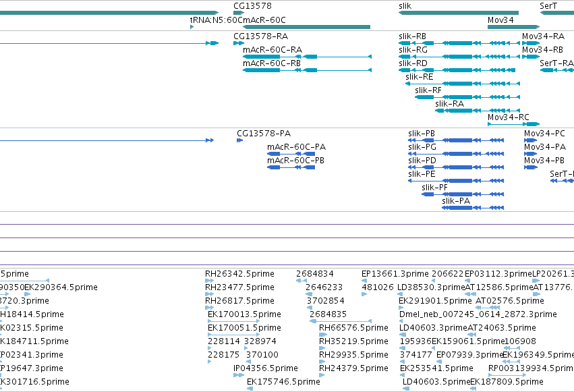Select the AT02576.5prime EST label
Screen dimensions: 574x392
point(509,301)
